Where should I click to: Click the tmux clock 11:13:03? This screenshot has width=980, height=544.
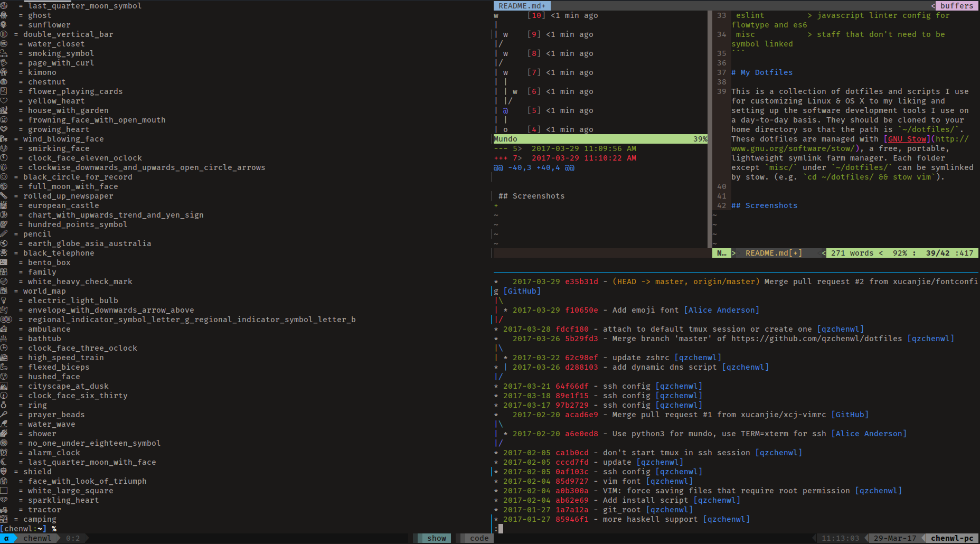click(840, 538)
